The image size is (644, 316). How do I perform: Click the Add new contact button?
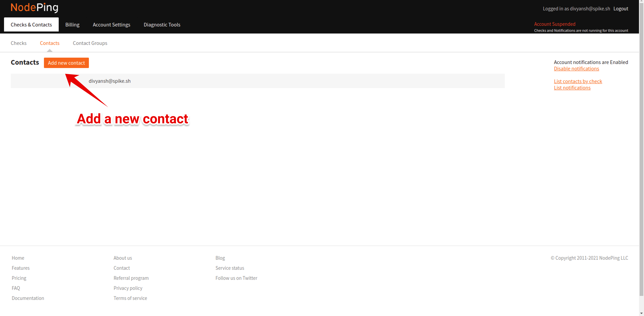(x=66, y=63)
